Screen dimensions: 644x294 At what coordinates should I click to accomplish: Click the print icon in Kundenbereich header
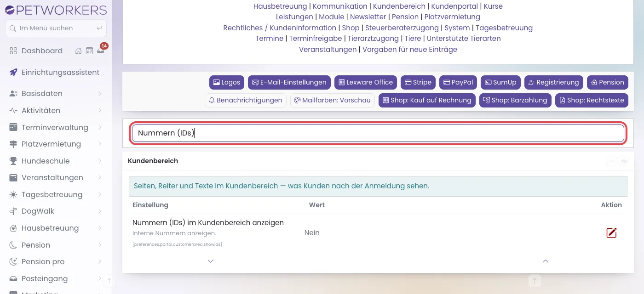point(624,161)
